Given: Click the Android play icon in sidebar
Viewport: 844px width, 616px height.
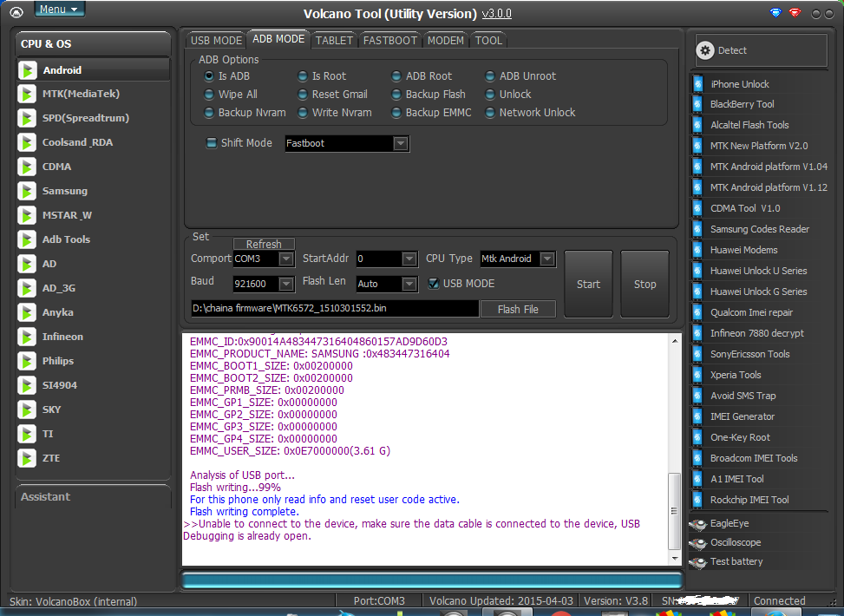Looking at the screenshot, I should click(x=27, y=70).
